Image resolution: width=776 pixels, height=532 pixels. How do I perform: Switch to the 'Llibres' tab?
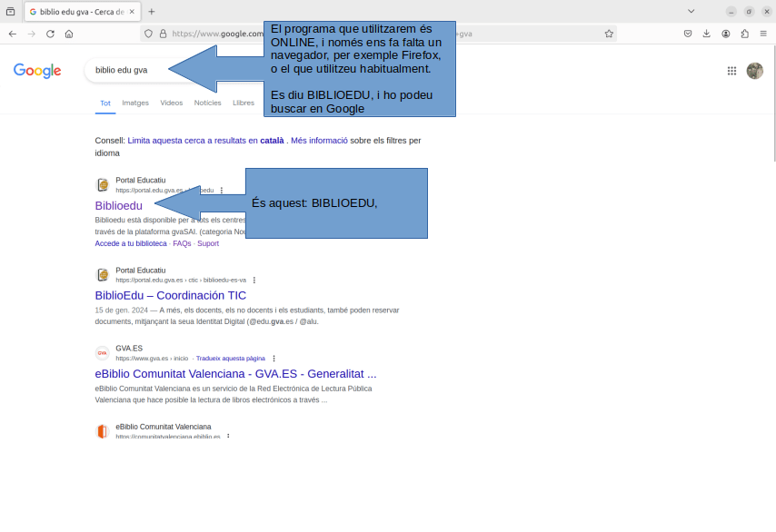point(244,103)
